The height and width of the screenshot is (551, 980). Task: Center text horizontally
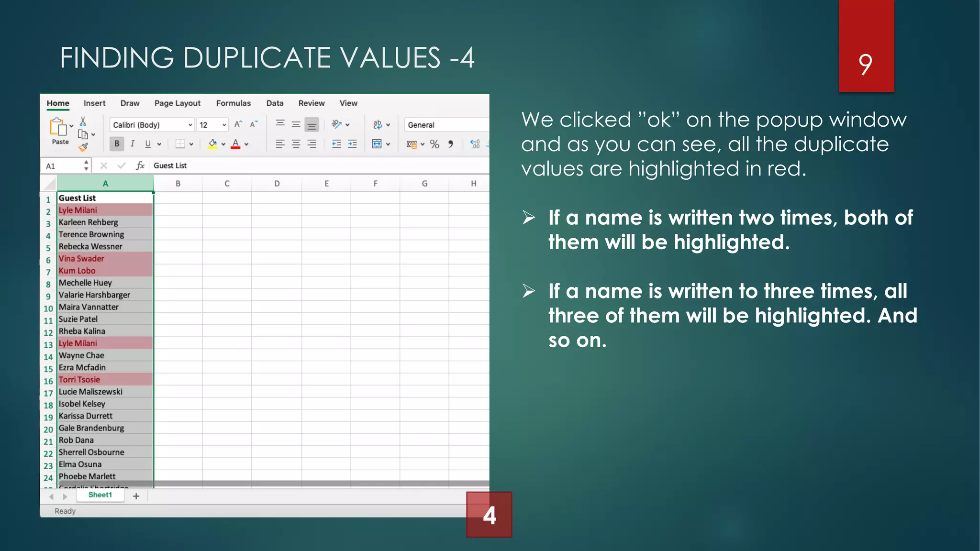296,143
